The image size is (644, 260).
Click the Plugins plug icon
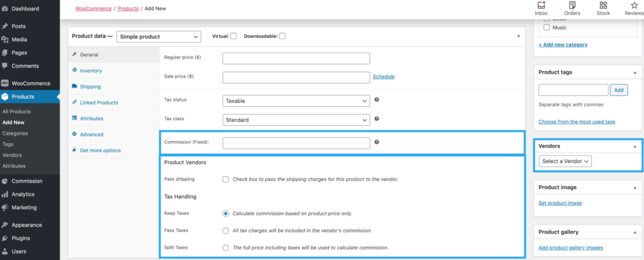[5, 238]
